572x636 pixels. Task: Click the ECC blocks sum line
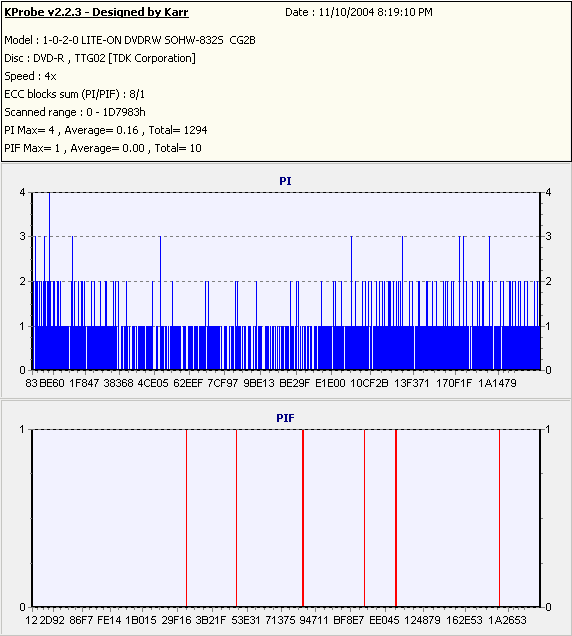click(75, 94)
